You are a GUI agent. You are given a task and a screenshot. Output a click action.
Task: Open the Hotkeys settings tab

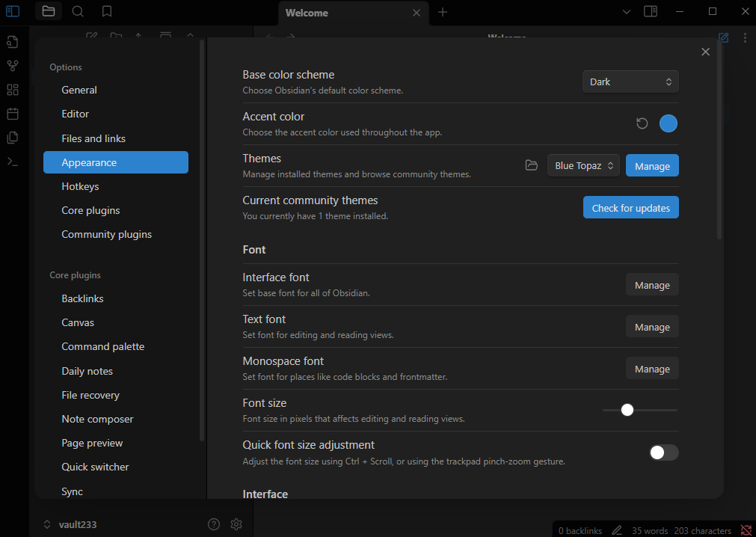(116, 186)
